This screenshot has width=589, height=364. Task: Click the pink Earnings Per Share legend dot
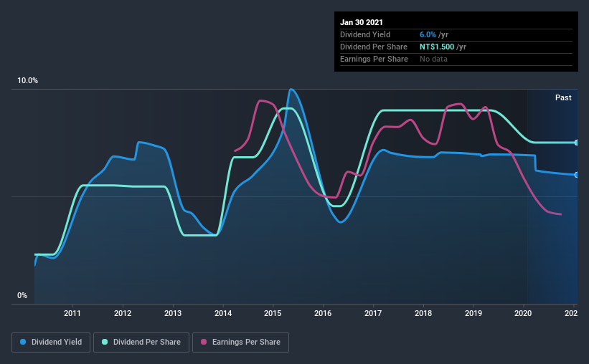click(204, 342)
